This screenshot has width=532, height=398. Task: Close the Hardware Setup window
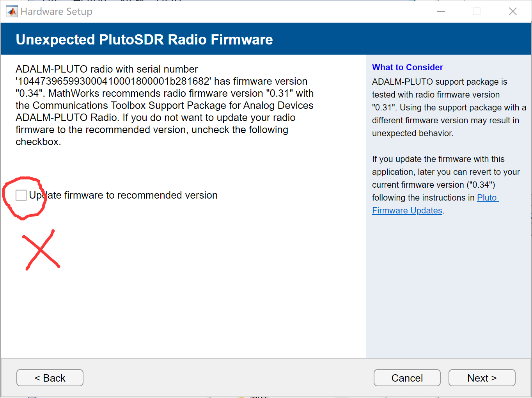point(512,11)
